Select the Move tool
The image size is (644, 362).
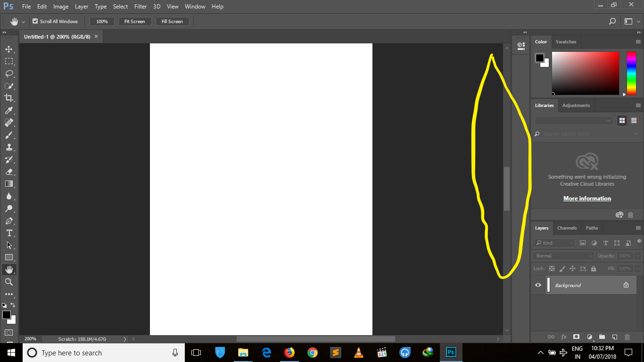pos(9,49)
